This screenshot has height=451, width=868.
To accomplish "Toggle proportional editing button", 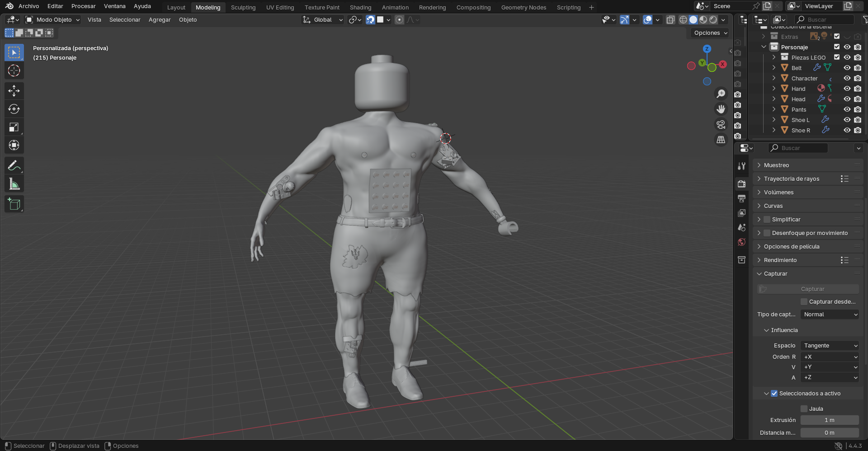I will coord(399,20).
